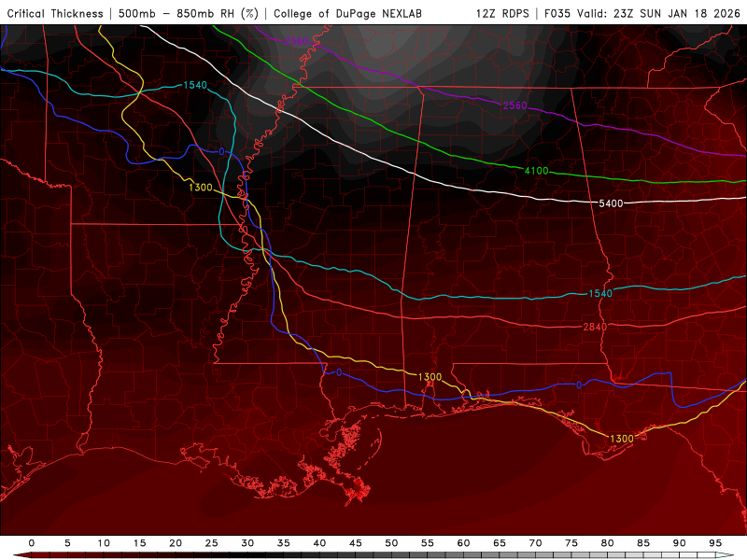747x560 pixels.
Task: Click the purple 2560 label at top edge
Action: click(297, 41)
